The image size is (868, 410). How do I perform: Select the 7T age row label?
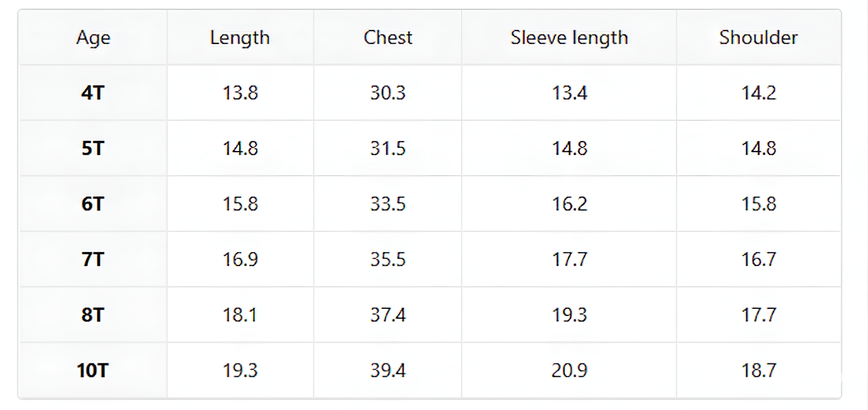click(93, 259)
